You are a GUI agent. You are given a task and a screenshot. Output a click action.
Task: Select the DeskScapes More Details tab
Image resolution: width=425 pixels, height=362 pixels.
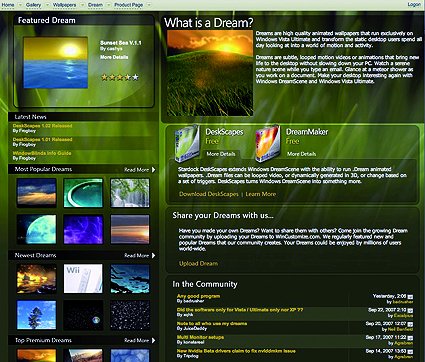(221, 154)
